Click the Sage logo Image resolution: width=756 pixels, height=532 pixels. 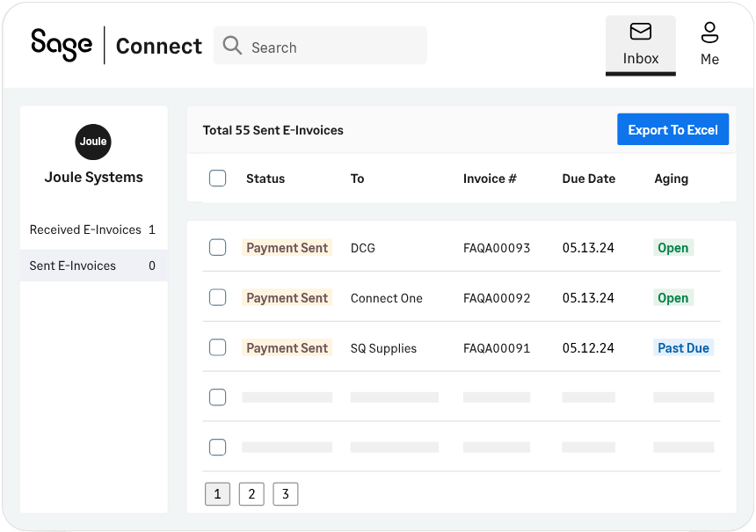coord(62,45)
